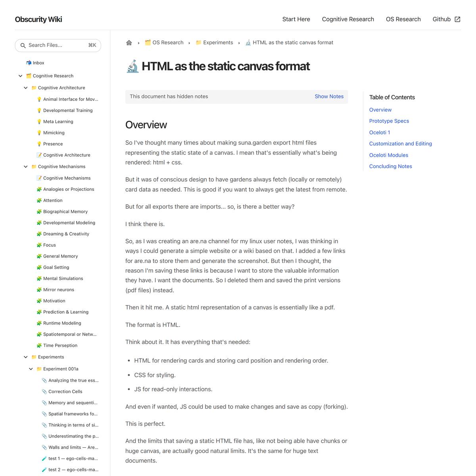Open Inbox via the mailbox icon

(29, 63)
